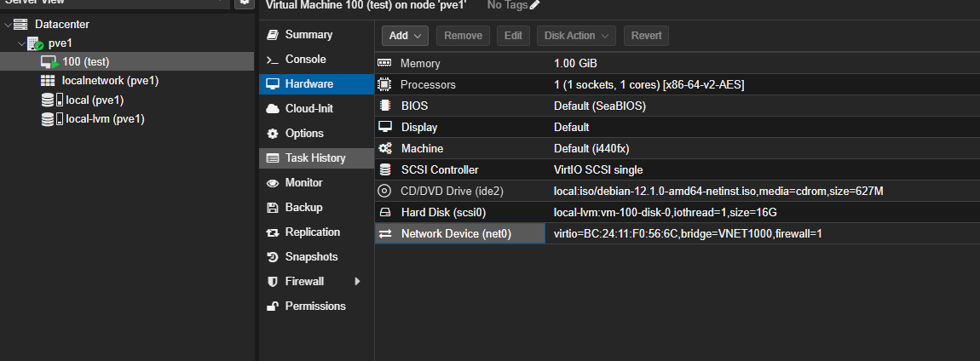Click the Processors chip icon
This screenshot has width=980, height=361.
[384, 84]
